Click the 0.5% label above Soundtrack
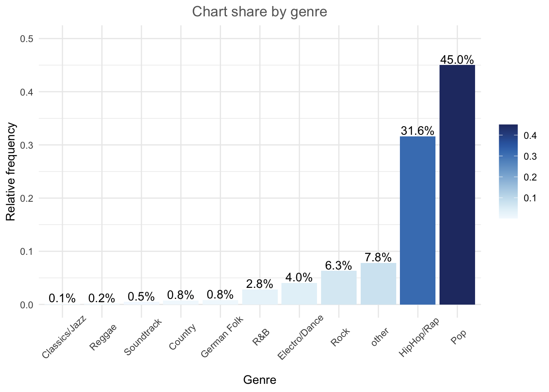This screenshot has height=392, width=549. tap(141, 297)
